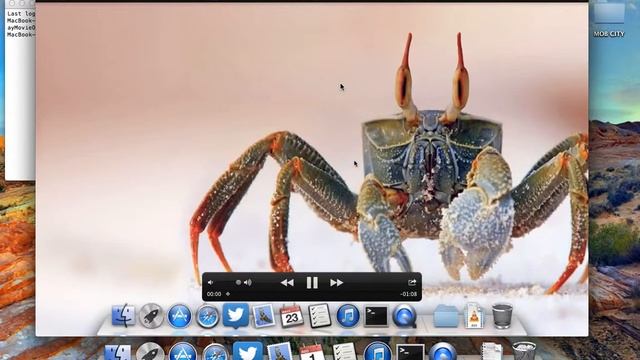Open Terminal from the desktop Dock below the video window
Screen dimensions: 640x360
pyautogui.click(x=410, y=352)
